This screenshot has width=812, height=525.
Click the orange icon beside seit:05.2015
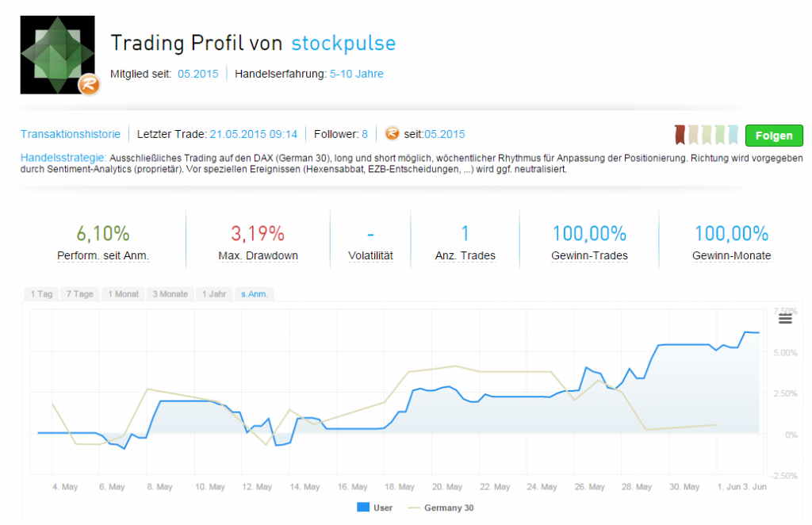point(391,134)
